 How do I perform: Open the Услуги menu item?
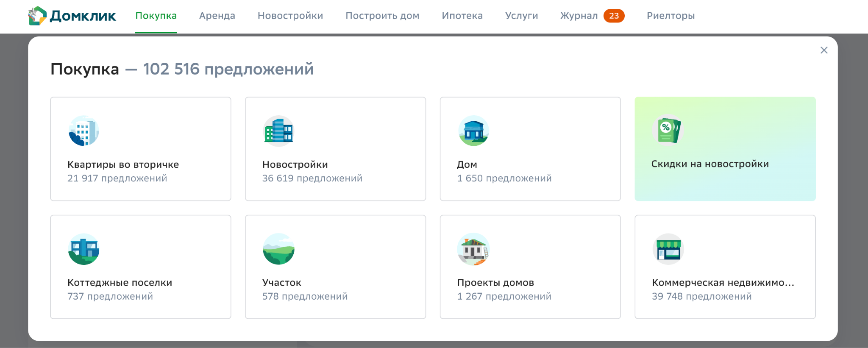(x=522, y=16)
